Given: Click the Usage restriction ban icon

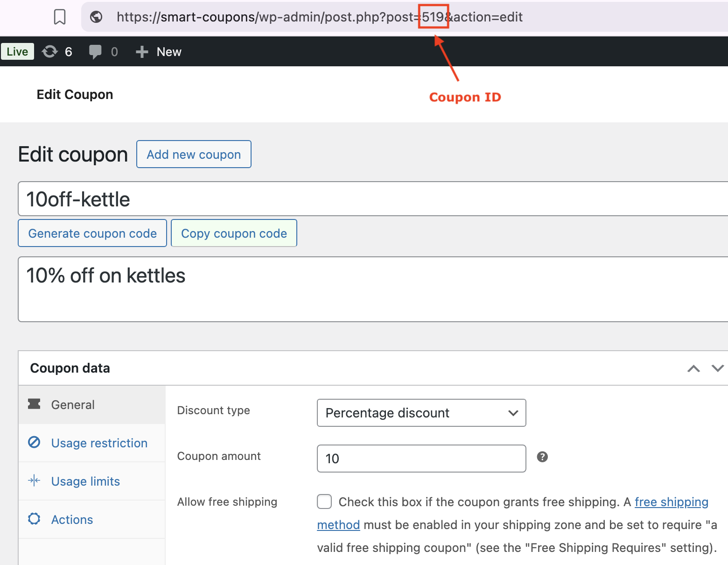Looking at the screenshot, I should click(x=34, y=442).
